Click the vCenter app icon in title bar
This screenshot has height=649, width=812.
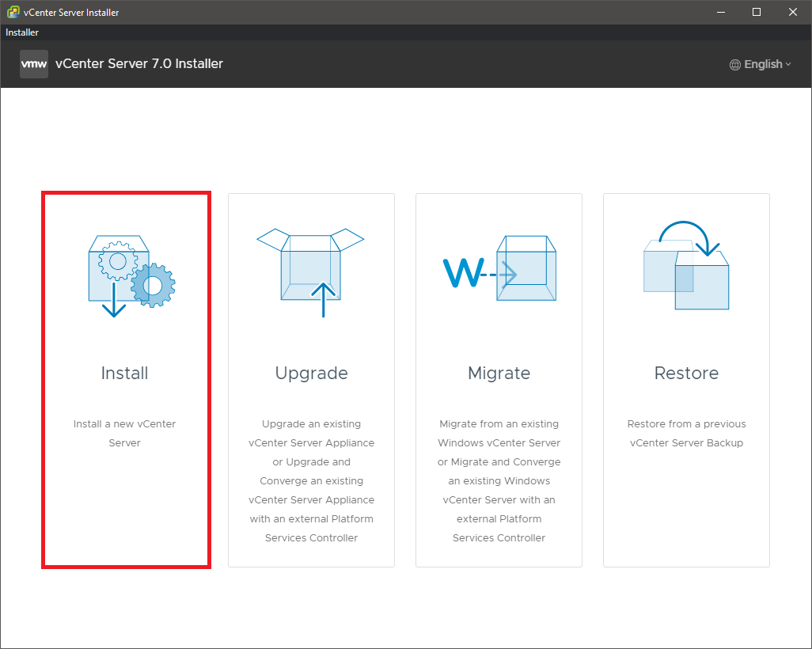pos(13,12)
